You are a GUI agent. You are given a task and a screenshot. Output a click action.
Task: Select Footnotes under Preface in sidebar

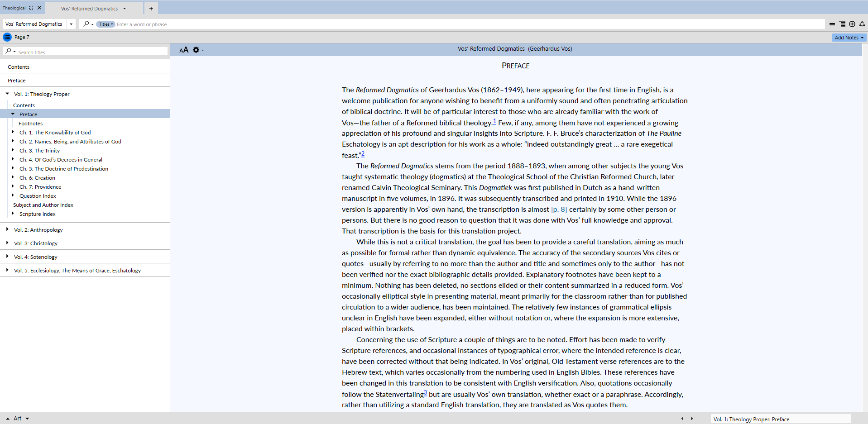pyautogui.click(x=31, y=124)
